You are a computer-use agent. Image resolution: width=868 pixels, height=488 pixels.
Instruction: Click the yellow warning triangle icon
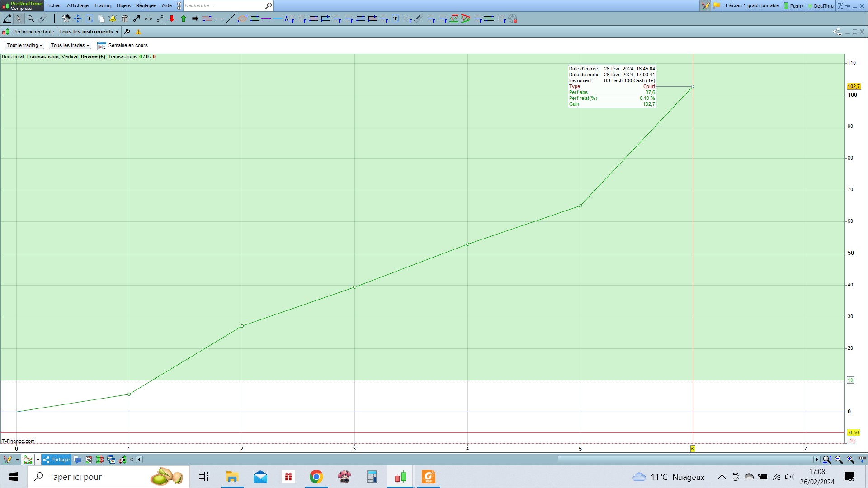[x=138, y=32]
